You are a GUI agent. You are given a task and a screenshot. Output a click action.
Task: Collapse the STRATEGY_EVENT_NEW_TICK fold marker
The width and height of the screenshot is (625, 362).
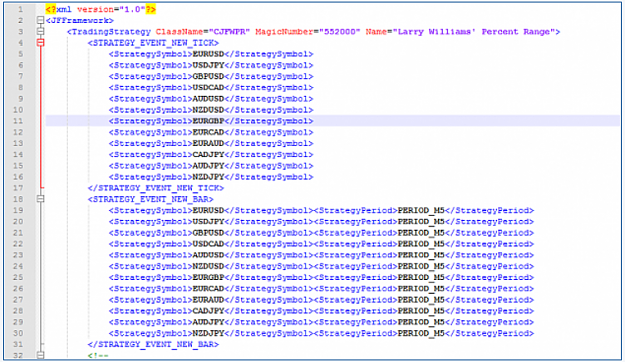(x=40, y=43)
